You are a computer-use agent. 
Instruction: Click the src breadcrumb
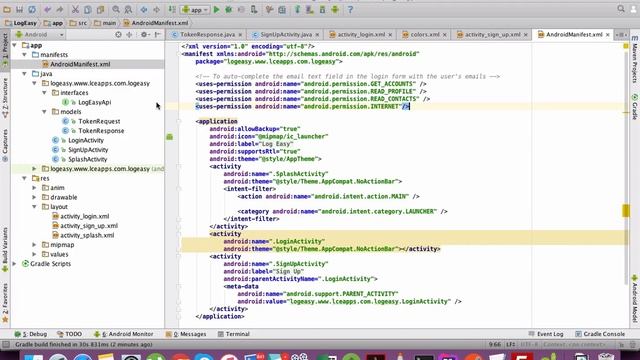tap(78, 23)
